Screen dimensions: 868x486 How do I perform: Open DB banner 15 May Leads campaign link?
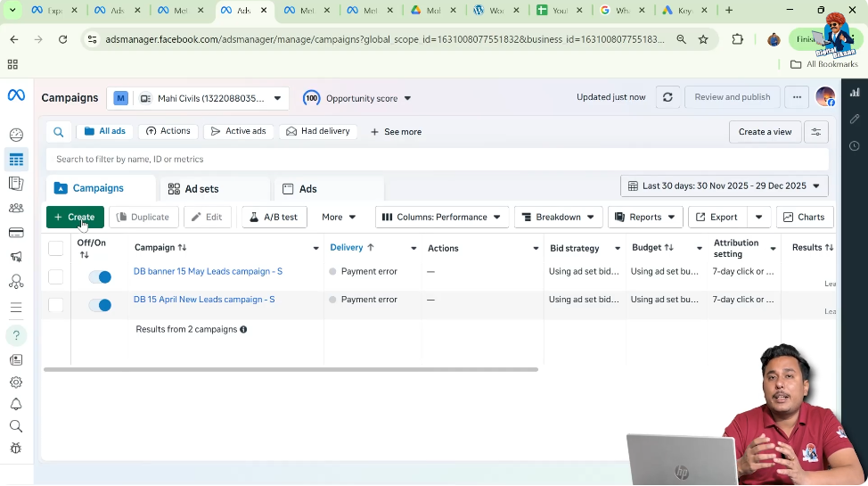pyautogui.click(x=209, y=272)
